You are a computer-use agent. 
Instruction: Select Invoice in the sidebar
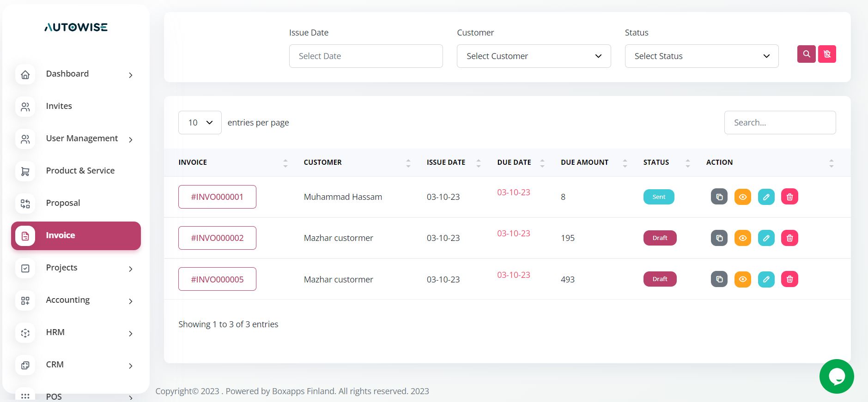[x=76, y=236]
